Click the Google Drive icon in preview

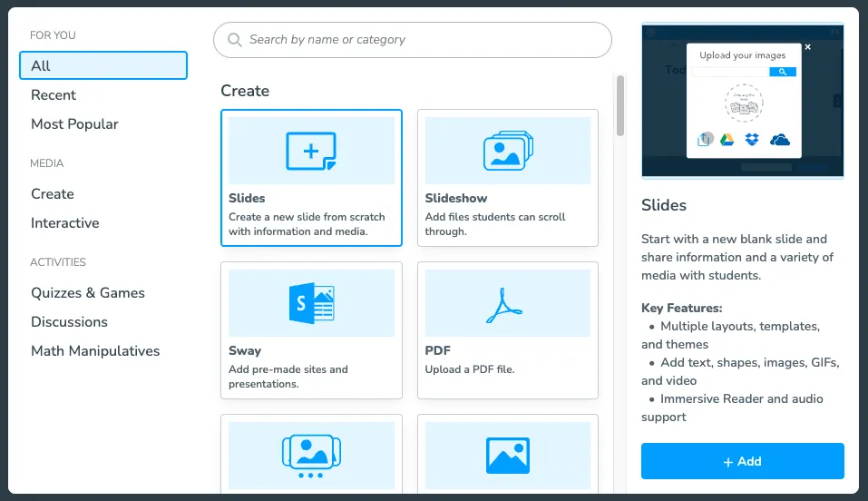pyautogui.click(x=727, y=139)
